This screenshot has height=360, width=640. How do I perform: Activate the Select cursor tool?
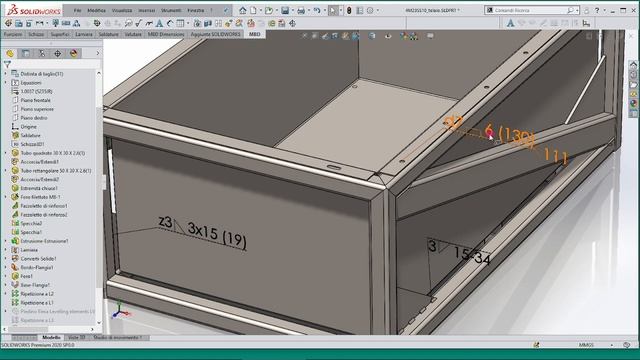(333, 11)
